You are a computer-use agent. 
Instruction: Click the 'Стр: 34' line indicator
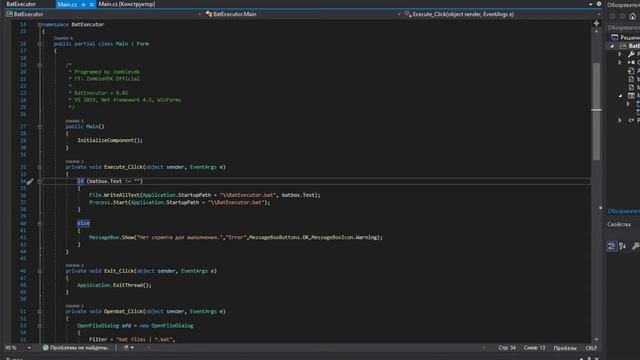507,348
